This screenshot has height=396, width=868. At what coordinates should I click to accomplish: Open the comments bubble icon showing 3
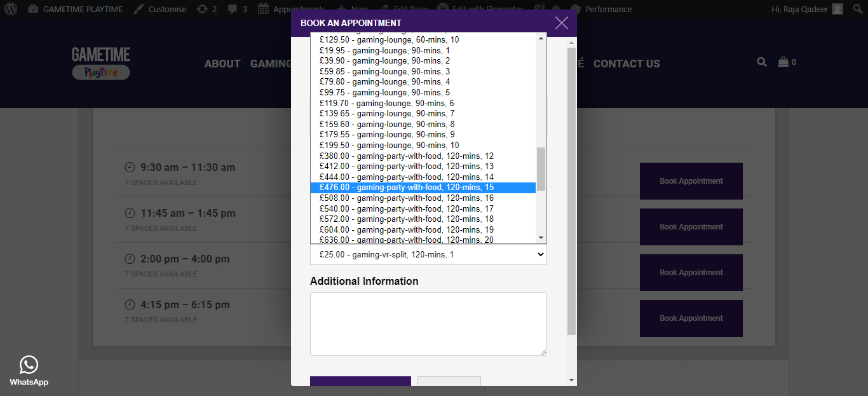233,9
